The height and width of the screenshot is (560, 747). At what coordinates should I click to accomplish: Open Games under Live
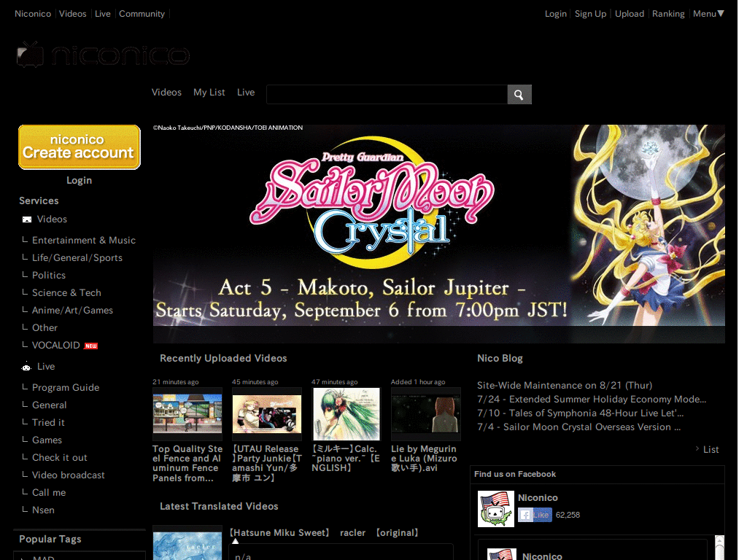pyautogui.click(x=47, y=440)
